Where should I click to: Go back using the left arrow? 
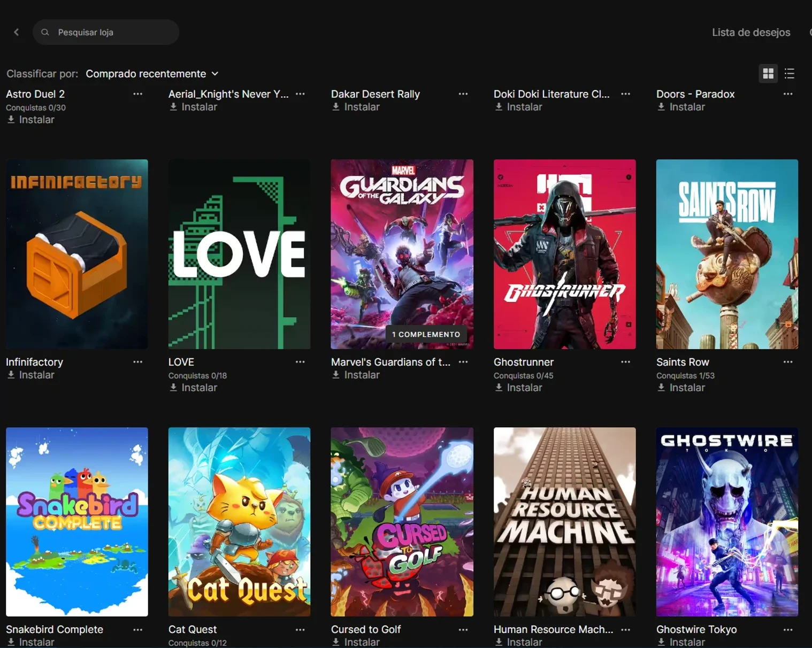click(17, 32)
